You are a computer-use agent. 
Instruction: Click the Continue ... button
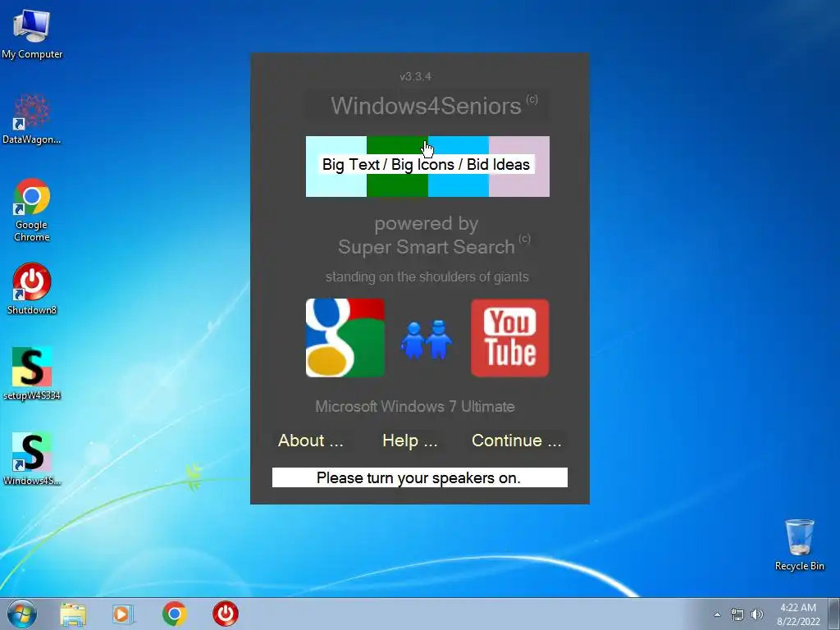[x=517, y=441]
